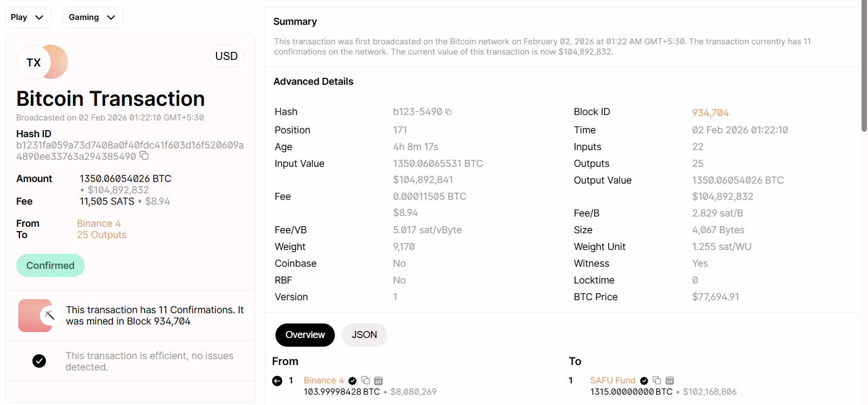
Task: Click the verified badge beside Binance 4
Action: click(x=352, y=380)
